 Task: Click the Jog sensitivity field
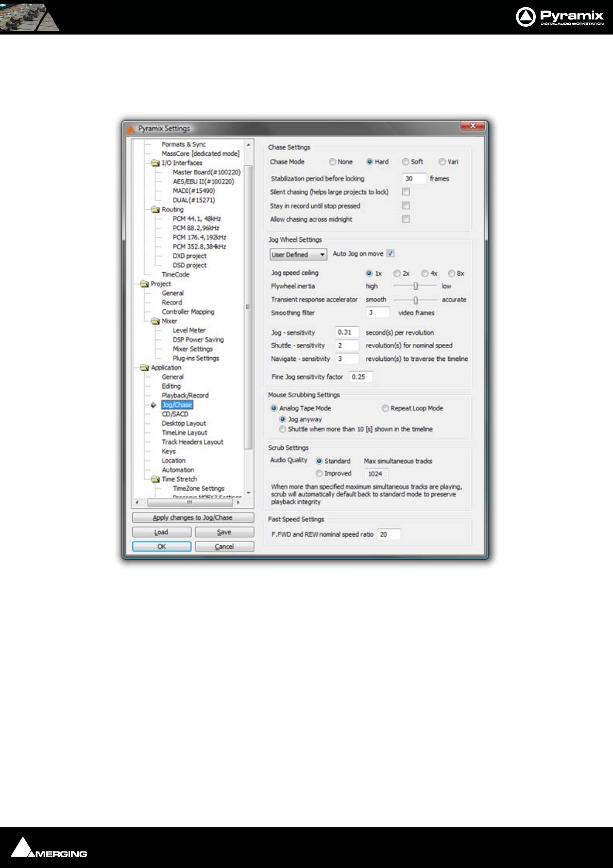pos(347,332)
